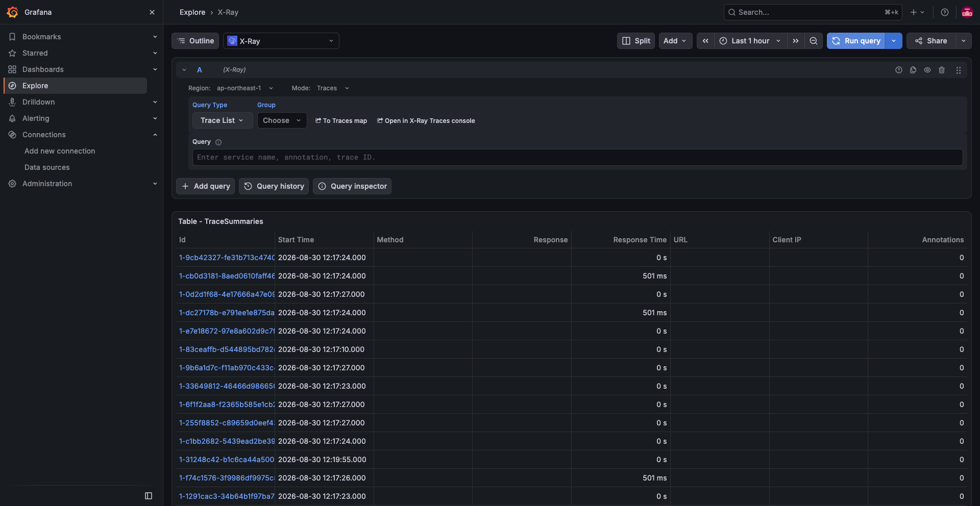Click the drag handle icon of query A
This screenshot has width=980, height=506.
959,70
